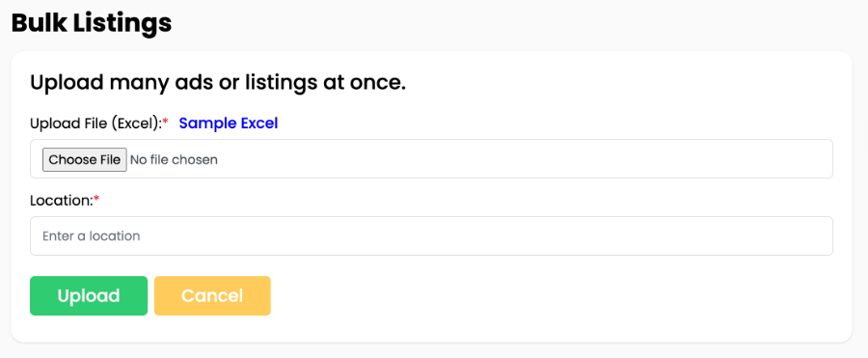Dismiss the form using Cancel
The image size is (868, 358).
click(212, 296)
